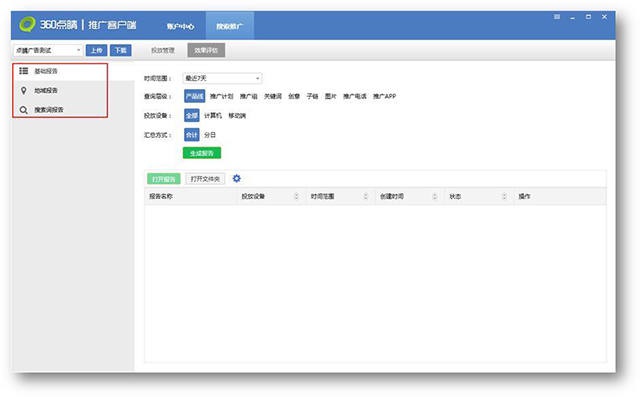Sort by the 时间范围 column arrows
This screenshot has width=640, height=397.
[365, 196]
